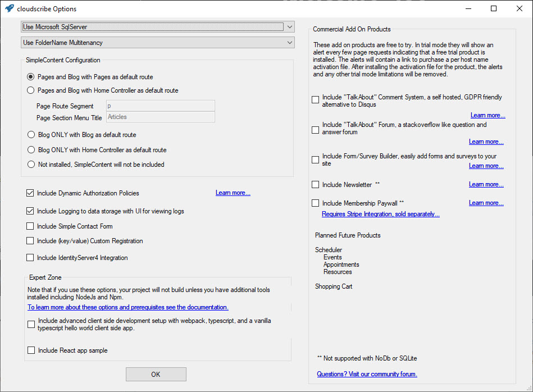Open the Use FolderName Multitenancy dropdown
The width and height of the screenshot is (533, 392).
pyautogui.click(x=158, y=43)
